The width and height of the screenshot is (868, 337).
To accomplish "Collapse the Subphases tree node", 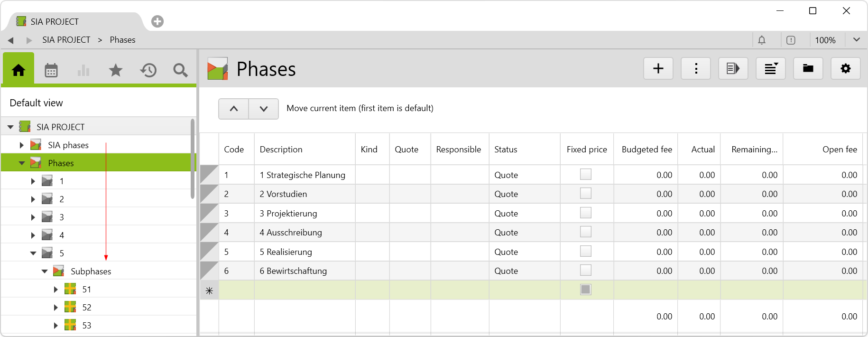I will click(x=45, y=271).
